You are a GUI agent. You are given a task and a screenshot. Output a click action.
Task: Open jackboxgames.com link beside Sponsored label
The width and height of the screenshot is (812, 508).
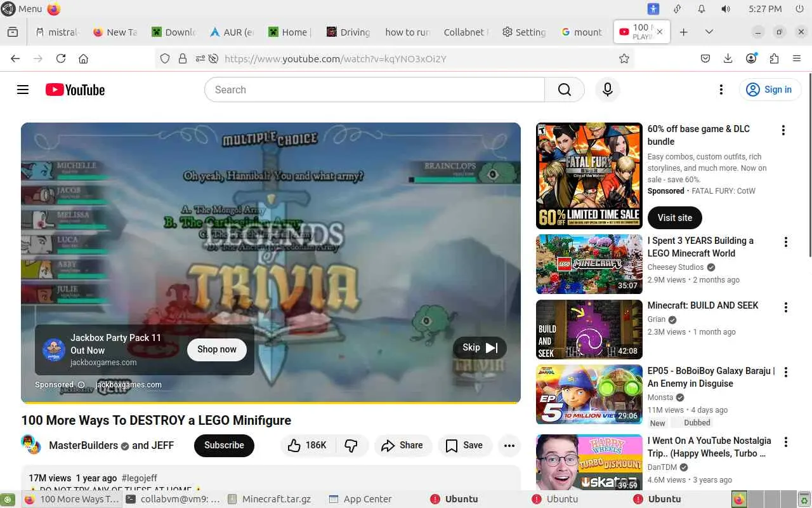tap(129, 385)
